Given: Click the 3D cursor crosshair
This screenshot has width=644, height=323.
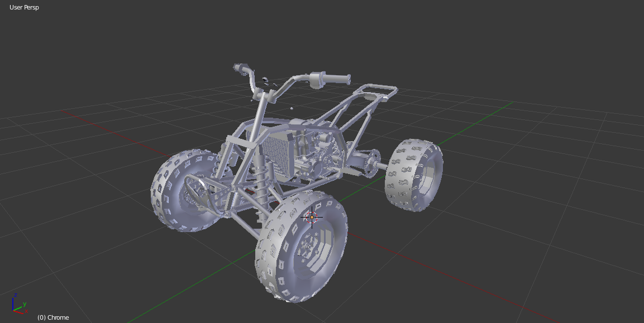Looking at the screenshot, I should [x=312, y=217].
